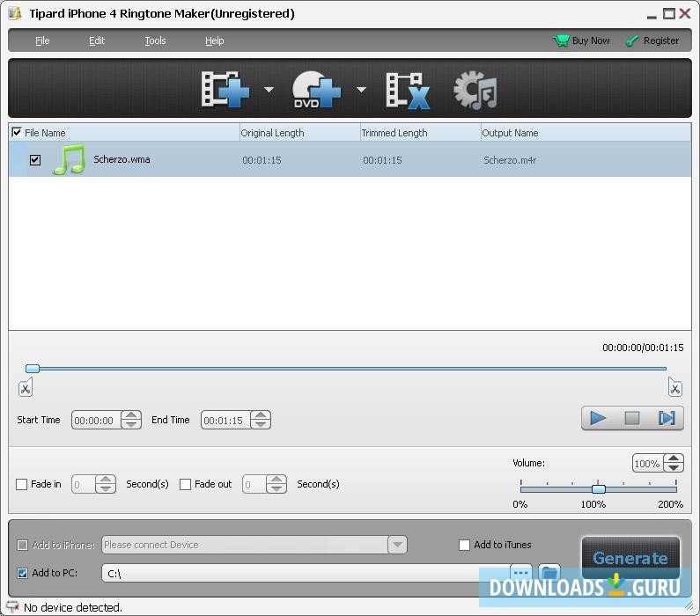Image resolution: width=700 pixels, height=616 pixels.
Task: Open output folder with the folder icon
Action: point(549,572)
